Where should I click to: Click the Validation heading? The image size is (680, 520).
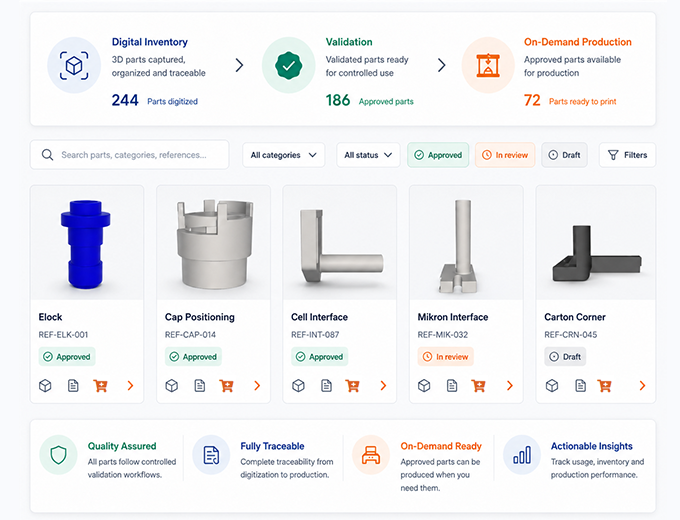click(349, 42)
